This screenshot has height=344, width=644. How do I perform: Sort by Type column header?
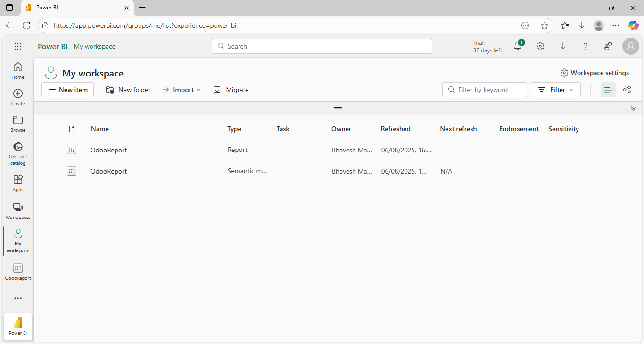click(x=234, y=129)
